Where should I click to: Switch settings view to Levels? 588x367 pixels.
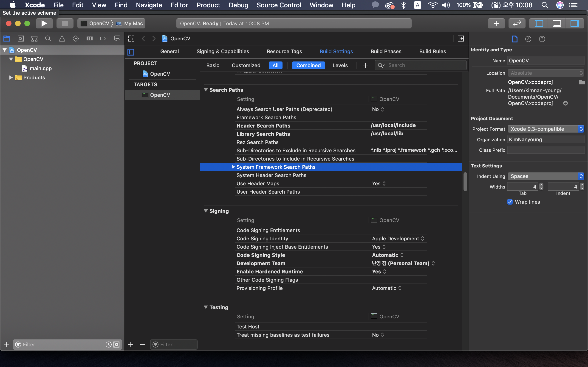tap(340, 65)
